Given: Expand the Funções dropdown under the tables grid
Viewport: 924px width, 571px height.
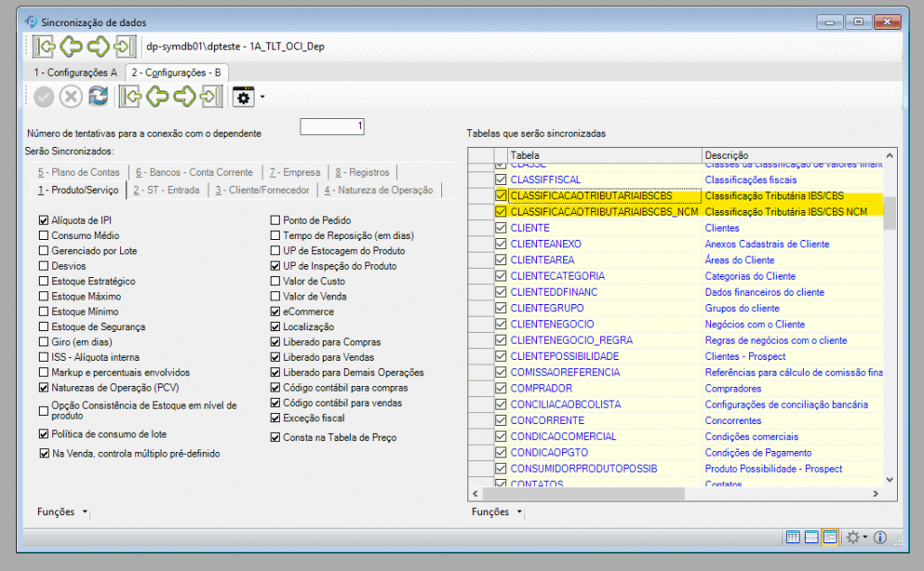Looking at the screenshot, I should (495, 512).
